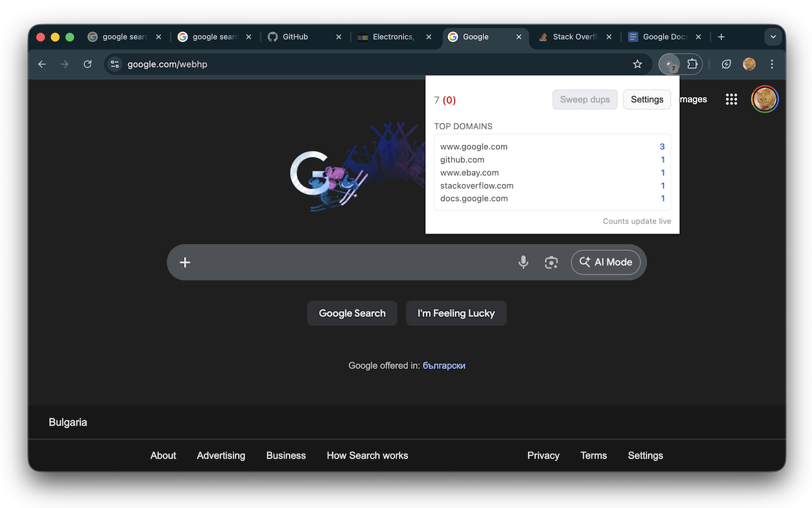The width and height of the screenshot is (812, 508).
Task: View site information in the address bar
Action: pyautogui.click(x=115, y=64)
